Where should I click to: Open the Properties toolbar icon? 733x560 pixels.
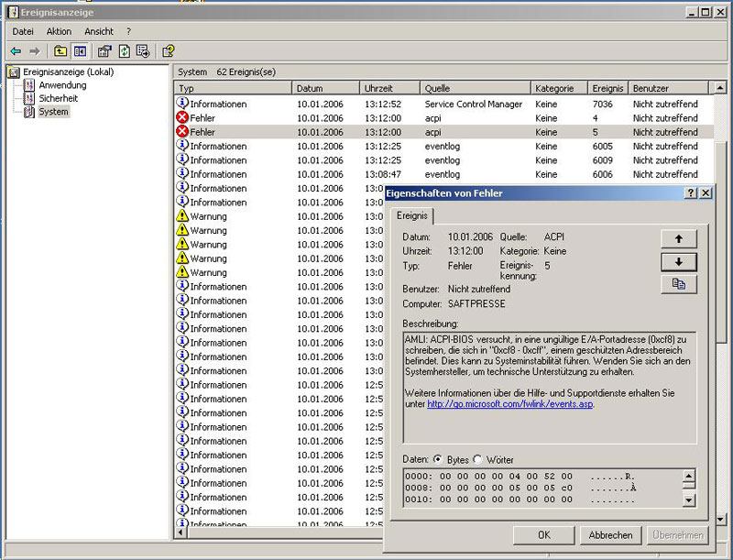[104, 51]
